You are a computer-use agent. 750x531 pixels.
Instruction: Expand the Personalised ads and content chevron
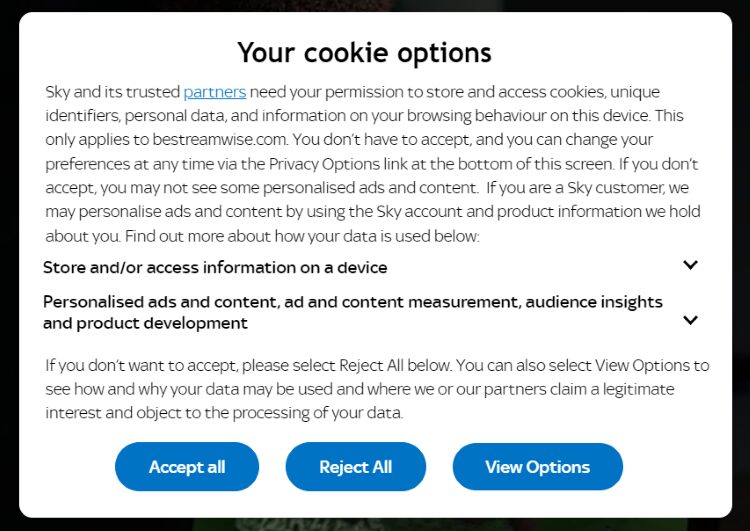690,320
